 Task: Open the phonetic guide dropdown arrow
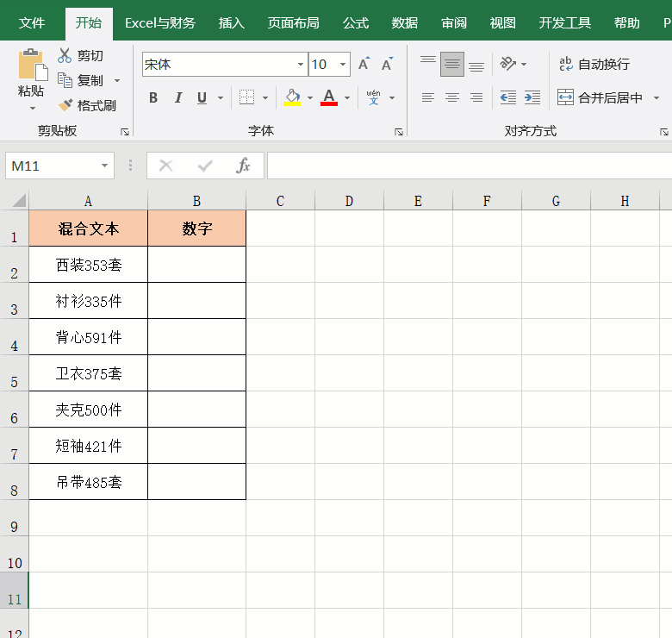pos(392,97)
